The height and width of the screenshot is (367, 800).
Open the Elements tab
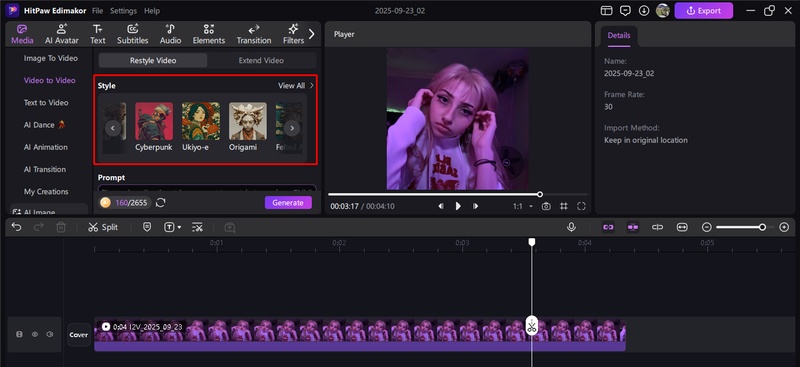(209, 34)
